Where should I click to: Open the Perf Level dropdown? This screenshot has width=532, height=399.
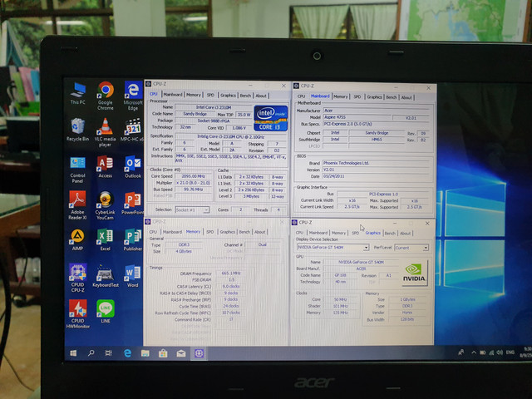coord(411,248)
